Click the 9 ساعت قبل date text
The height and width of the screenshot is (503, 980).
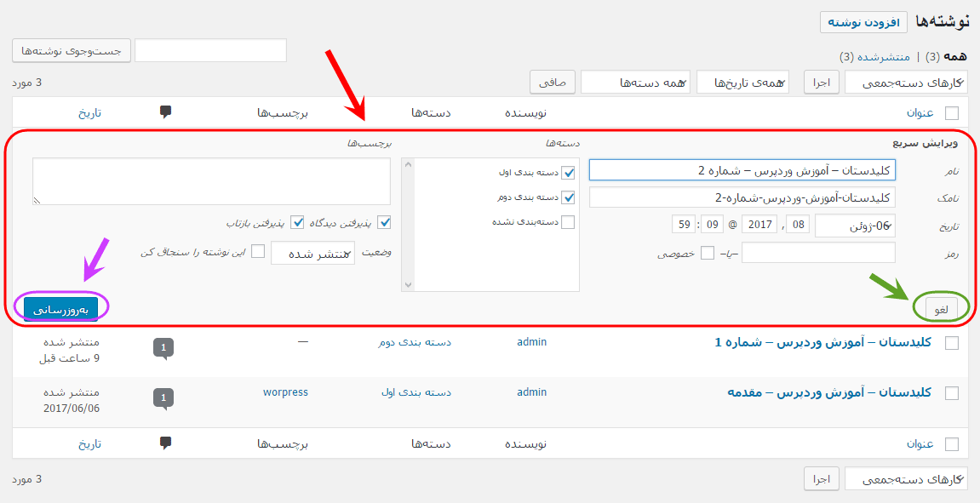click(x=69, y=358)
